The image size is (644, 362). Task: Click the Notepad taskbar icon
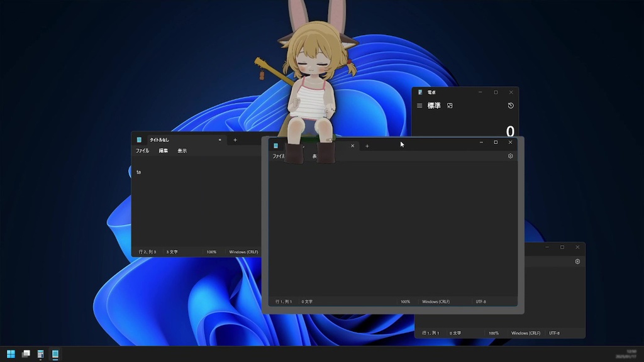pyautogui.click(x=55, y=354)
